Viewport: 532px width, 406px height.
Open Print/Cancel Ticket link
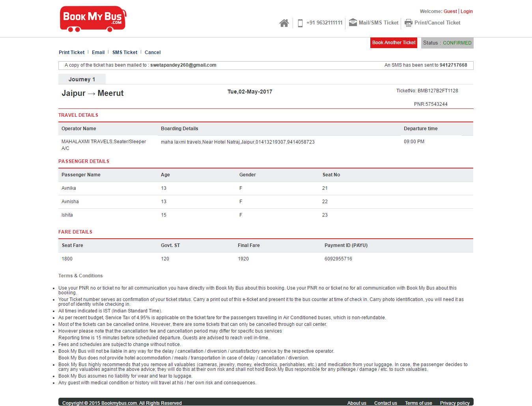coord(437,23)
